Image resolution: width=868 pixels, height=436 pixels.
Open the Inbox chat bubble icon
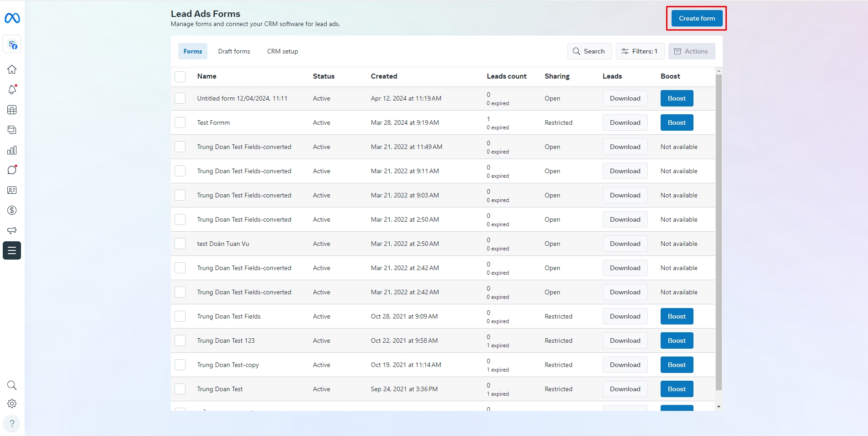12,170
